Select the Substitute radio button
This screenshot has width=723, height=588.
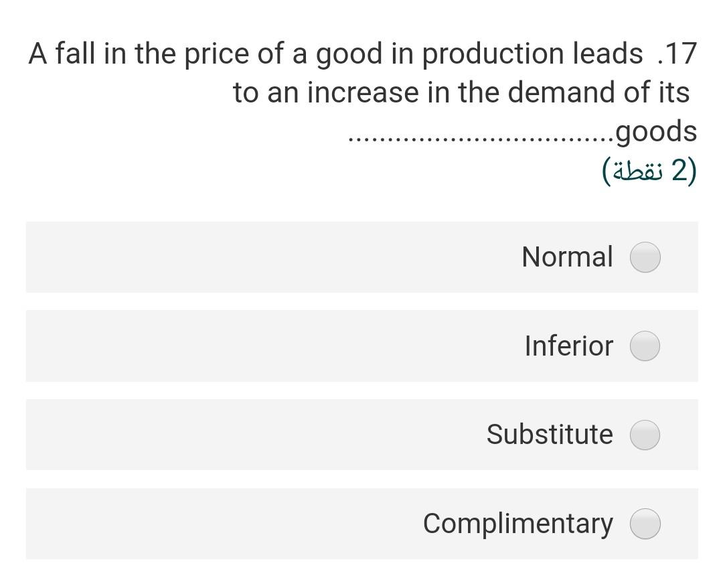(645, 435)
